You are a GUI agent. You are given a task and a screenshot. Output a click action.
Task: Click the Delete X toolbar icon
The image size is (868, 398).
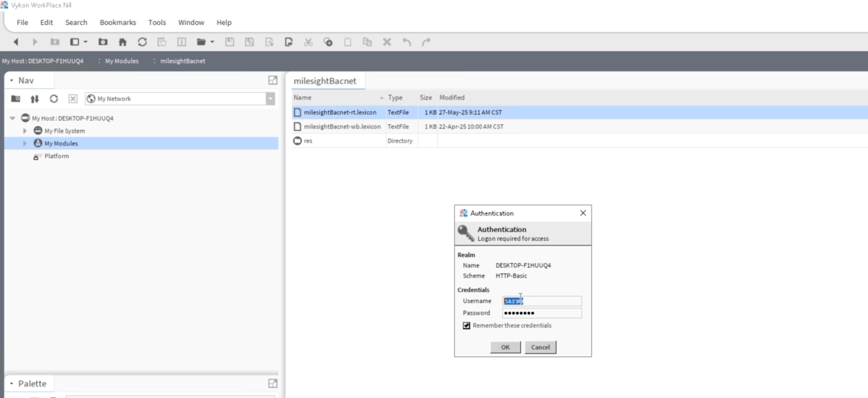coord(387,42)
